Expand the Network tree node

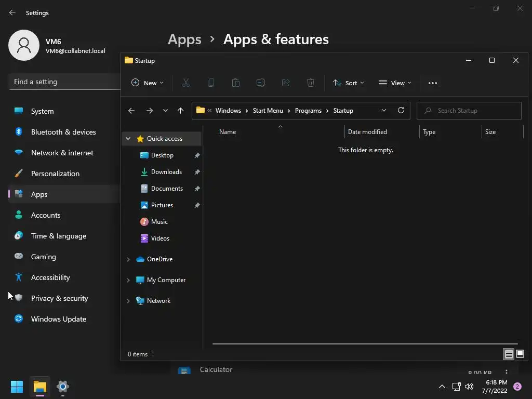[128, 301]
